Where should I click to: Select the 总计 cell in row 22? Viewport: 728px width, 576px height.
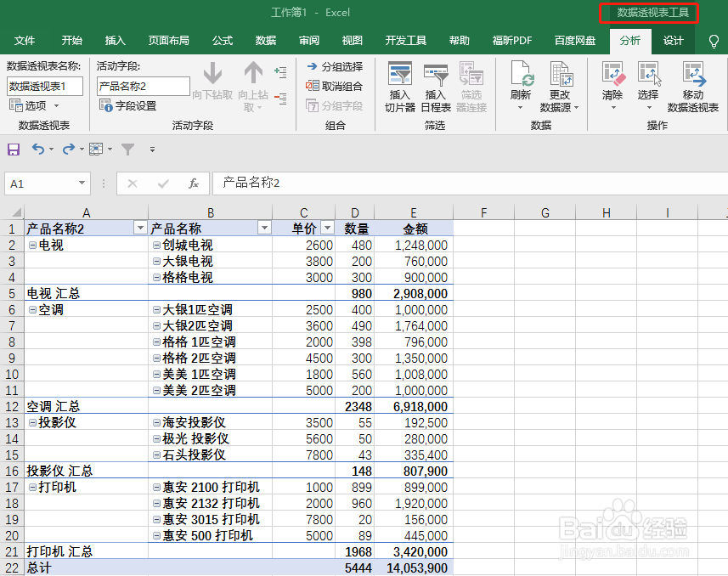click(87, 568)
